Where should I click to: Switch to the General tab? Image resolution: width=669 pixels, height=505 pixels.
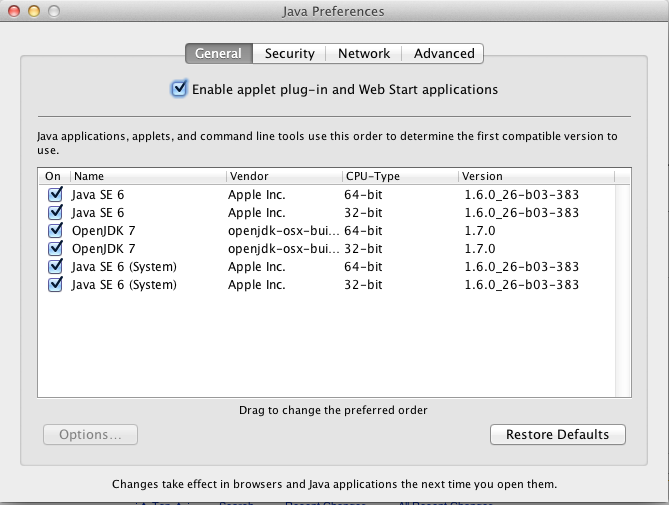coord(219,53)
